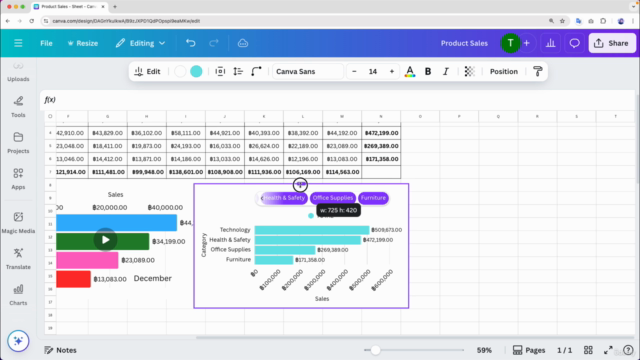Click the copy style paint roller
This screenshot has height=360, width=640.
point(538,71)
